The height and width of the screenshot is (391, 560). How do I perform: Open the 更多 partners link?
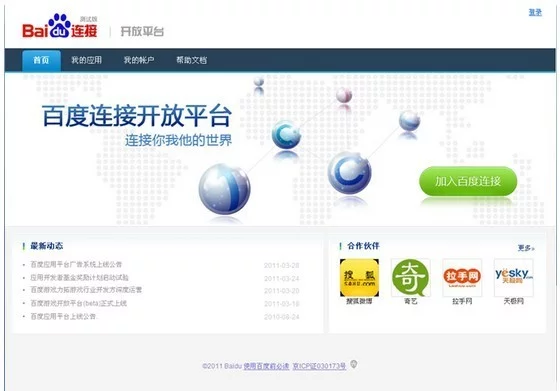(x=526, y=248)
